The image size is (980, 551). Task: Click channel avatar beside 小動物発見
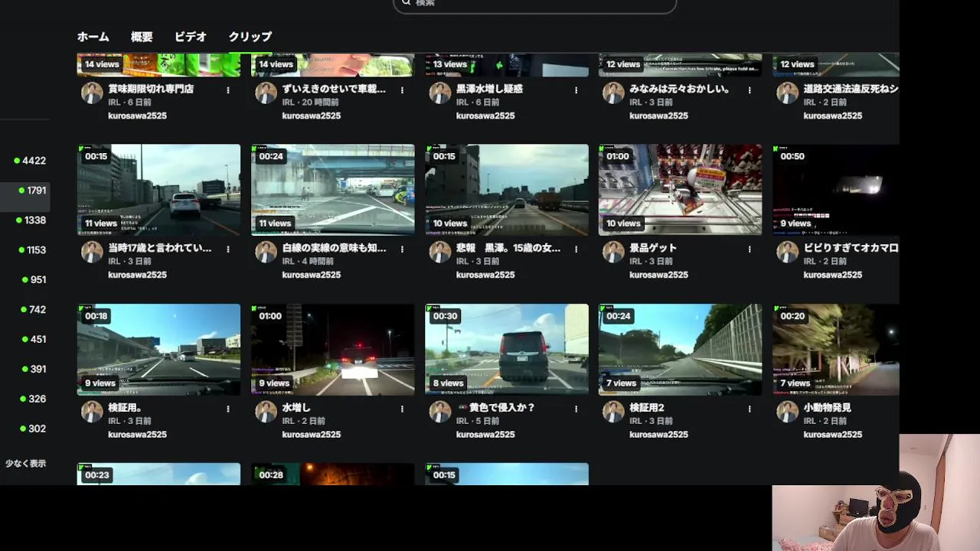(x=787, y=412)
